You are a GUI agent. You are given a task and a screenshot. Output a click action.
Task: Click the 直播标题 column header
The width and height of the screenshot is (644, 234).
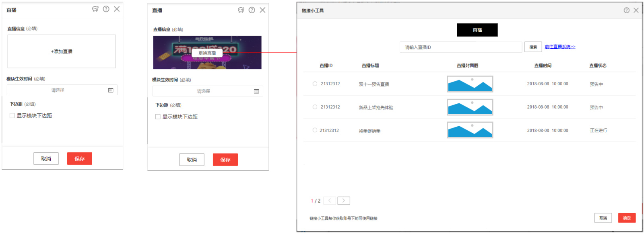coord(370,66)
